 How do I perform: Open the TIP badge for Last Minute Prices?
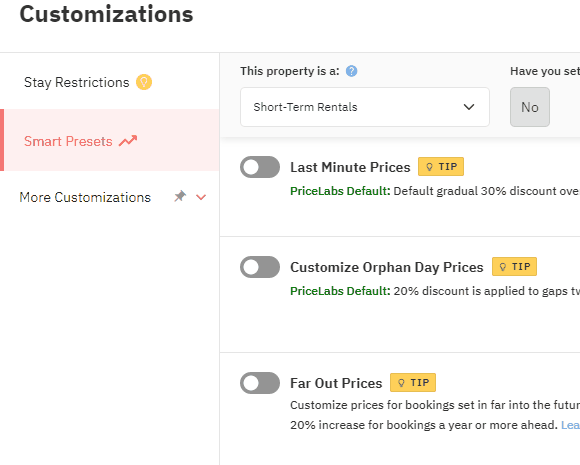point(441,166)
